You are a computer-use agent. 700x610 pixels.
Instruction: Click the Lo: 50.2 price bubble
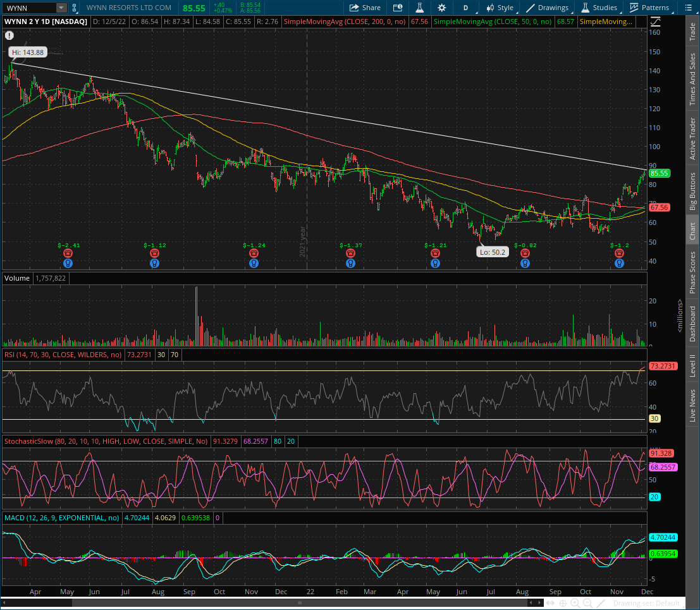493,252
